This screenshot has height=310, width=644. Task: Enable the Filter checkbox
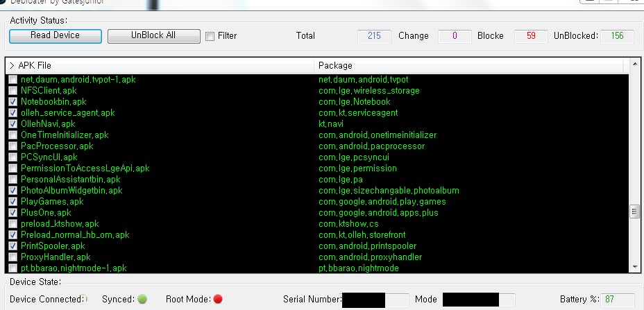pyautogui.click(x=210, y=36)
